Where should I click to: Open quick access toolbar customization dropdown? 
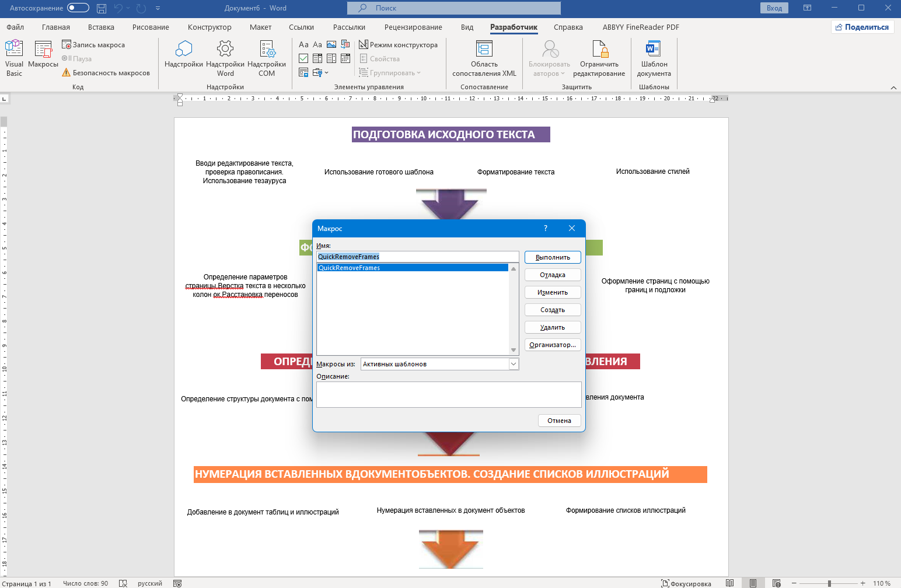[x=158, y=8]
